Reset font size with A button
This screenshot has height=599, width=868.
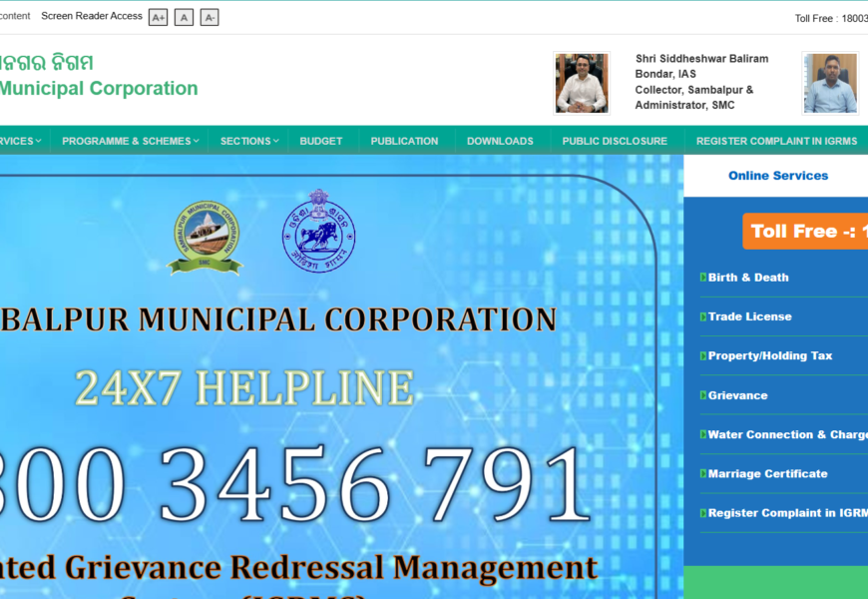click(x=184, y=18)
